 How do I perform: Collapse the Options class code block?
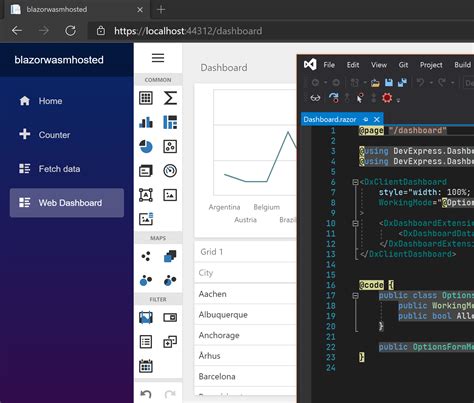point(355,295)
